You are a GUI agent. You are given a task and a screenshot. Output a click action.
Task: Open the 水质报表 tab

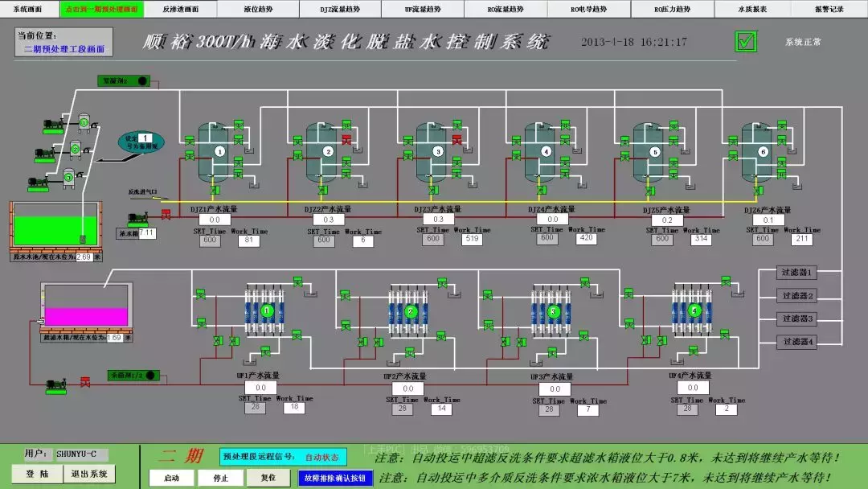tap(752, 9)
